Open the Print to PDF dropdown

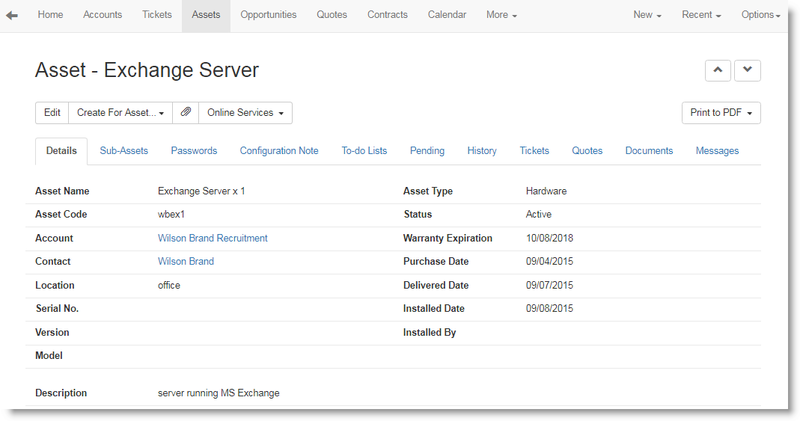[721, 113]
